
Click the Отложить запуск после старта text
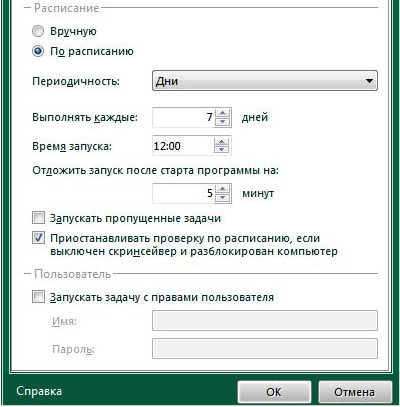coord(155,171)
